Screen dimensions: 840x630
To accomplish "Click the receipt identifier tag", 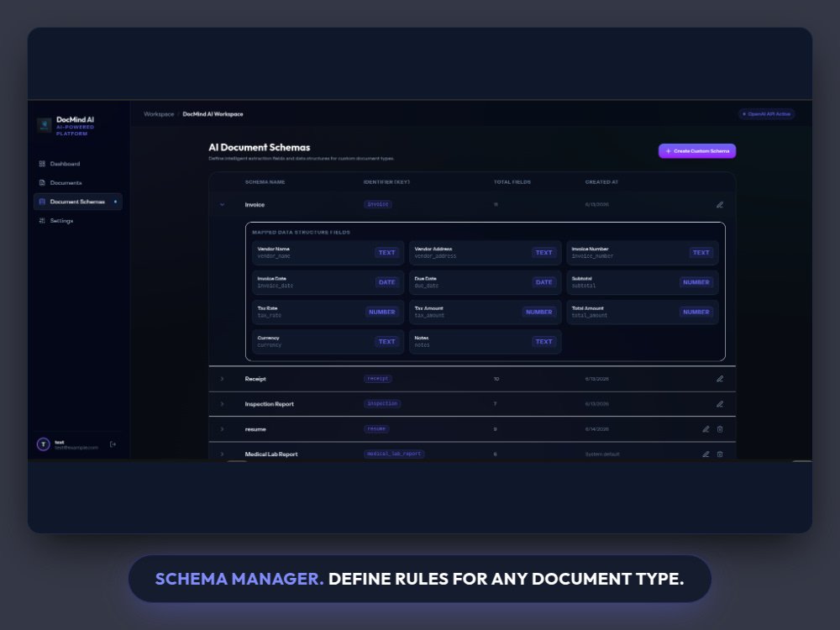I will coord(378,379).
